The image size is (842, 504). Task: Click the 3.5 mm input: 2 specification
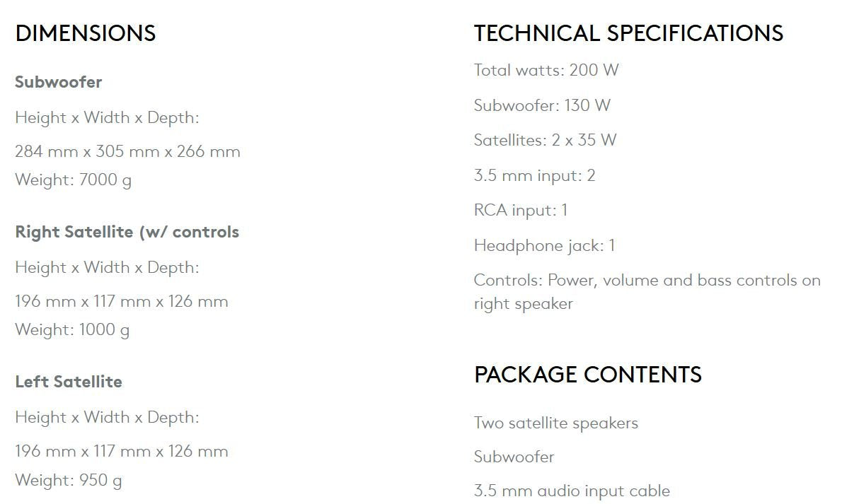[x=534, y=175]
